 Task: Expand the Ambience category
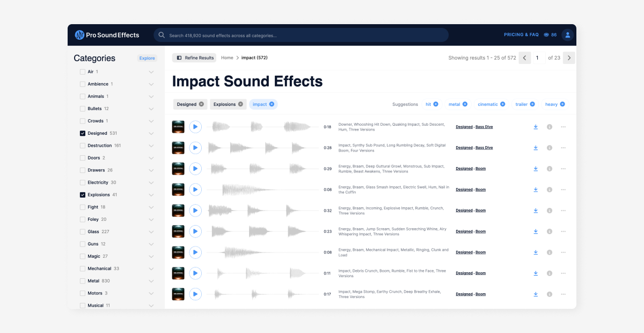point(151,84)
